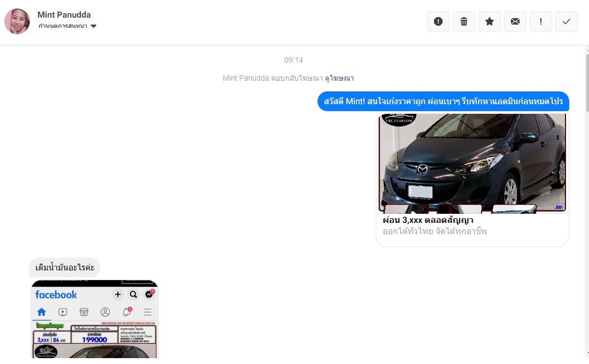Star this conversation with Mint Panudda
This screenshot has width=589, height=364.
(489, 21)
